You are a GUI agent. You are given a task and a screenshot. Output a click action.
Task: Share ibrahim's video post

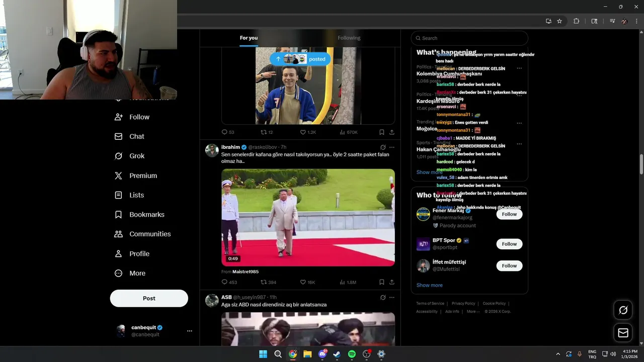pos(392,283)
